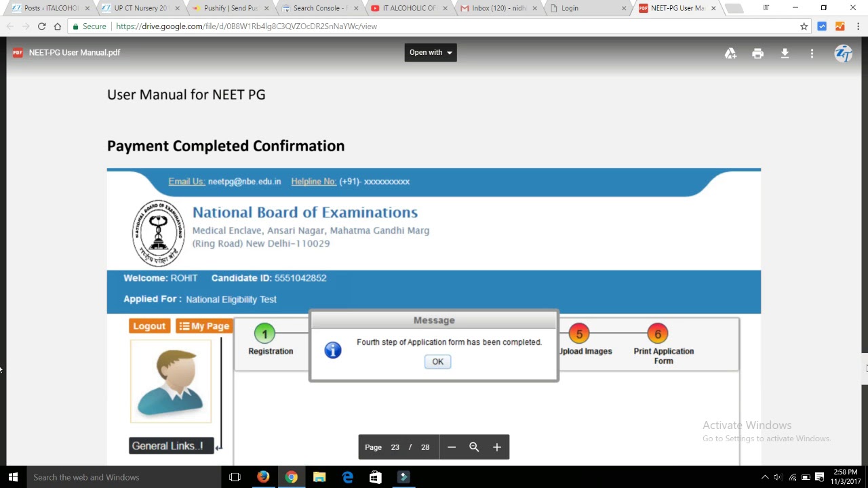Switch to Pushify Send Push tab
Screen dimensions: 868x488
231,8
